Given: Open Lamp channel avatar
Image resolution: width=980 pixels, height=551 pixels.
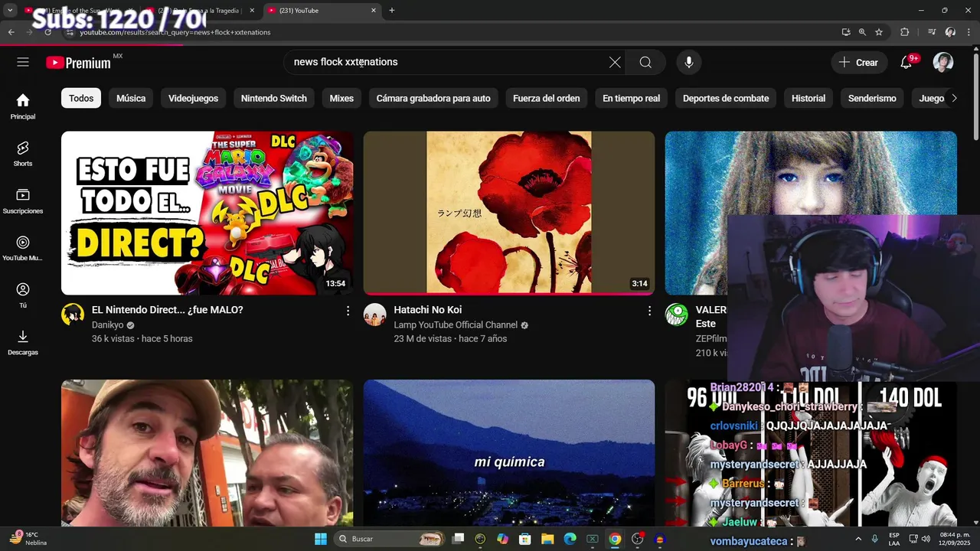Looking at the screenshot, I should tap(374, 315).
